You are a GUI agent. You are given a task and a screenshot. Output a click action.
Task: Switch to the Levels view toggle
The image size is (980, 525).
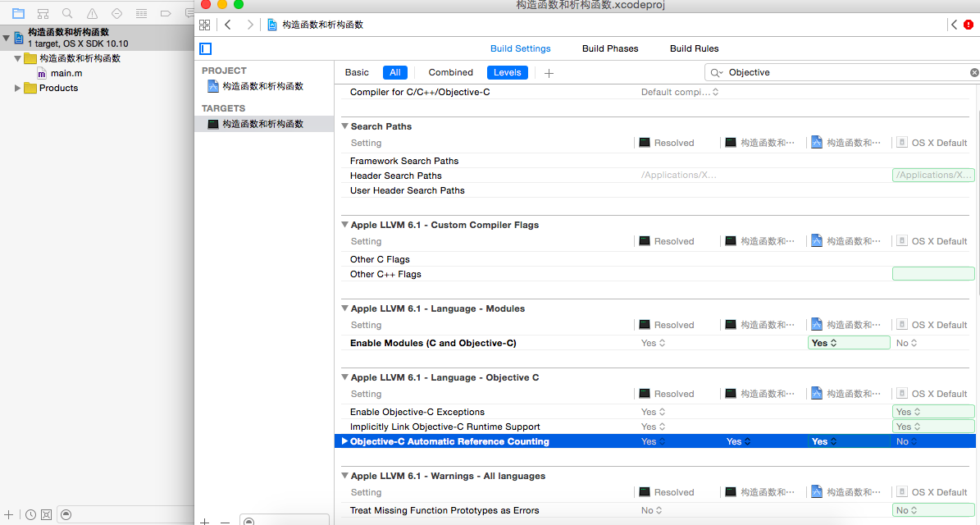(x=507, y=72)
